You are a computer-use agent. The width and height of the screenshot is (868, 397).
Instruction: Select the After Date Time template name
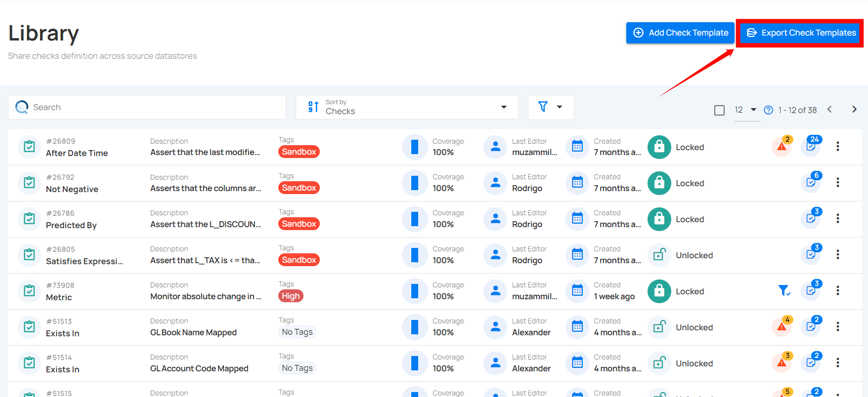coord(77,153)
